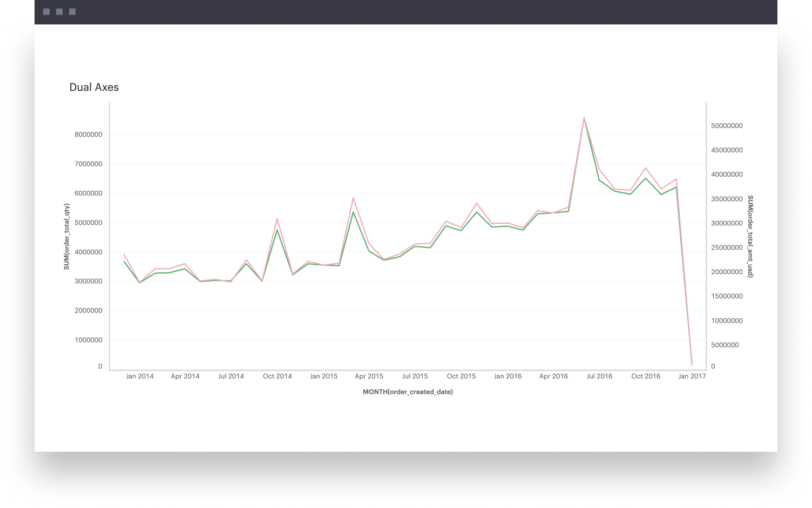Click the highest peak of the chart lines

tap(584, 118)
